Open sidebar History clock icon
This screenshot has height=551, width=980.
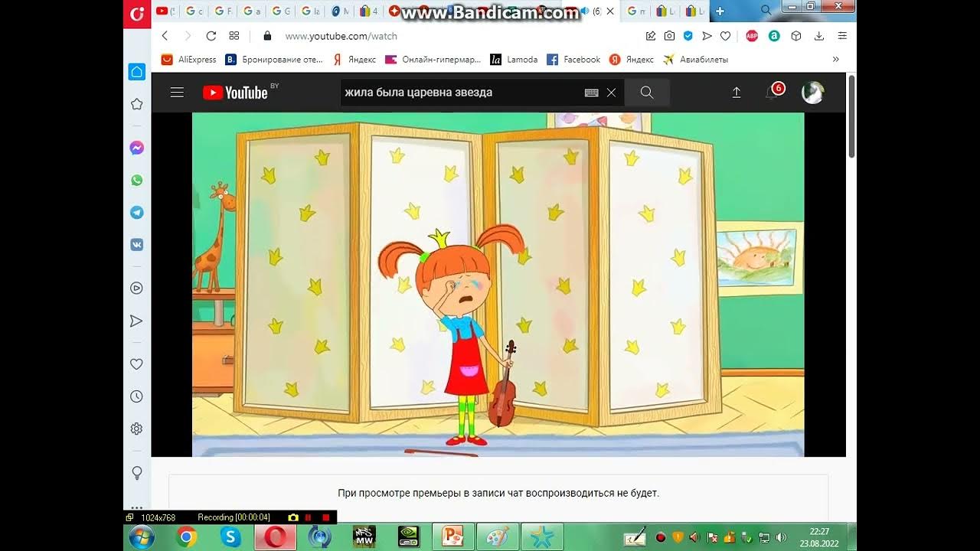click(x=137, y=396)
